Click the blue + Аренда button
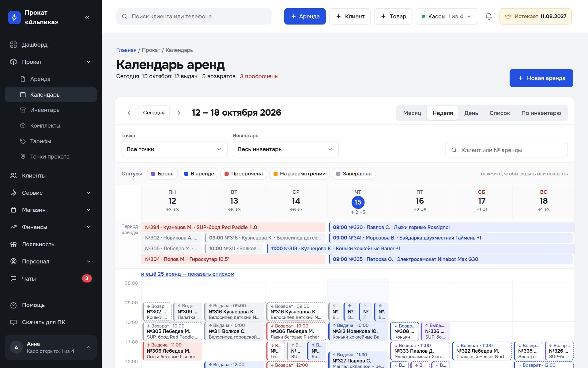This screenshot has height=368, width=588. click(x=305, y=16)
